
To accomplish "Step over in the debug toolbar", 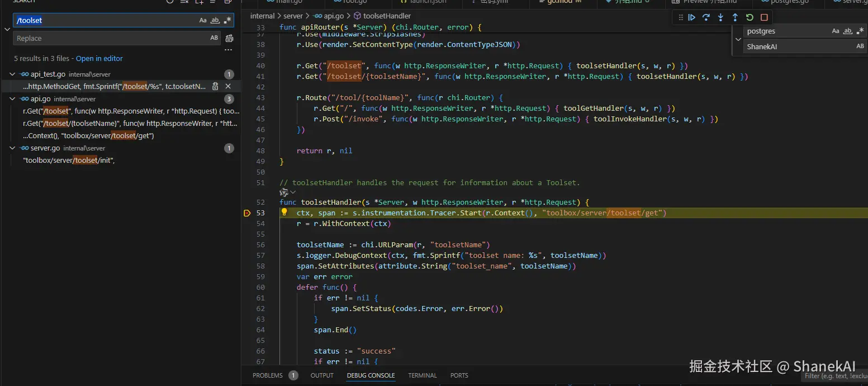I will point(706,17).
